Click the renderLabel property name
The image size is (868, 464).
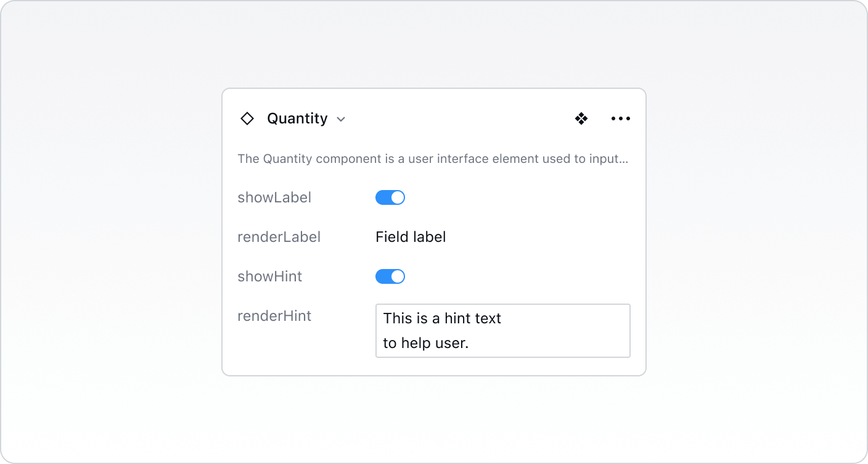[x=279, y=237]
